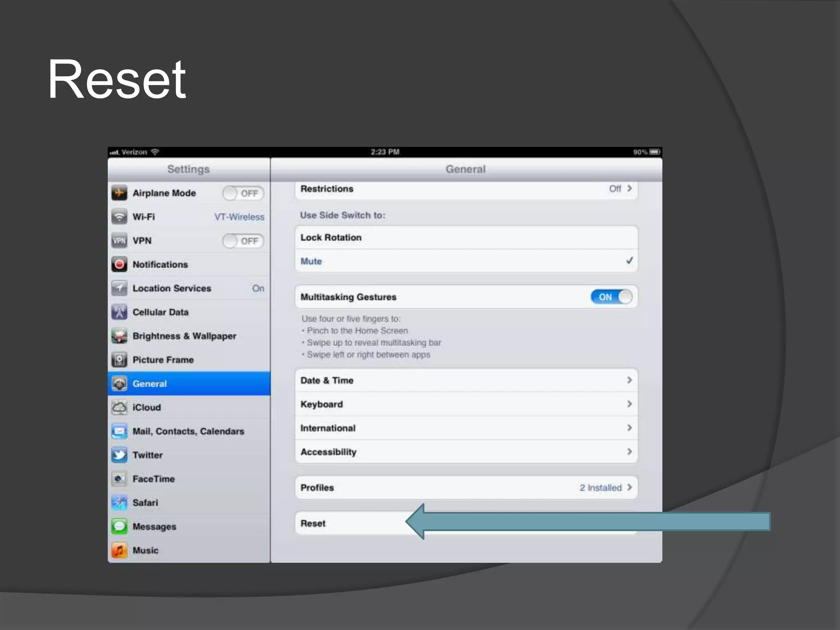
Task: Open Notifications via its red icon
Action: tap(119, 265)
